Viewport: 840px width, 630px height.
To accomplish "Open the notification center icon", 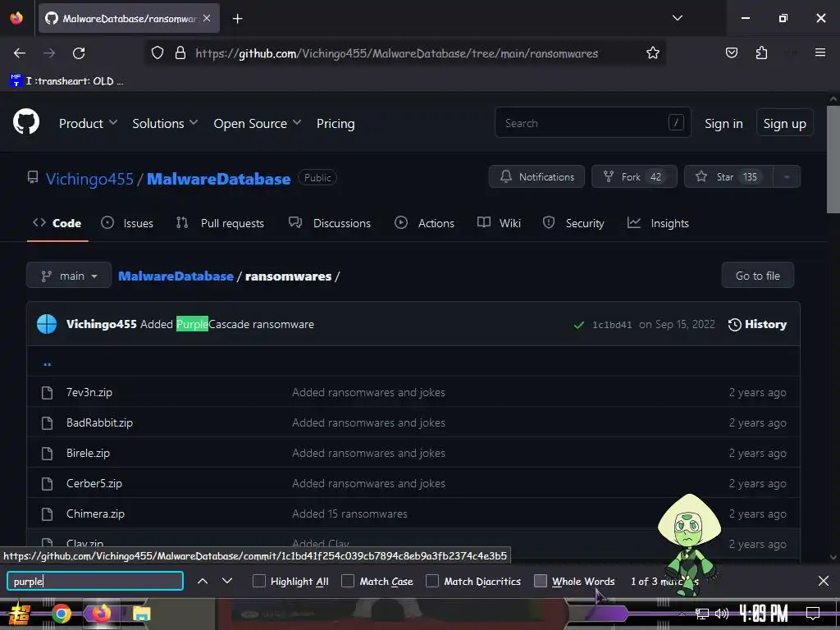I will click(813, 614).
